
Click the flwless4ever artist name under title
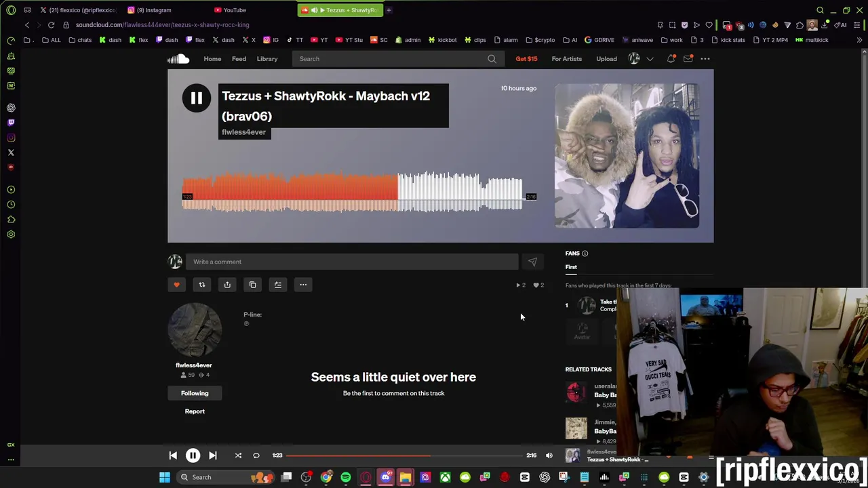[x=243, y=132]
